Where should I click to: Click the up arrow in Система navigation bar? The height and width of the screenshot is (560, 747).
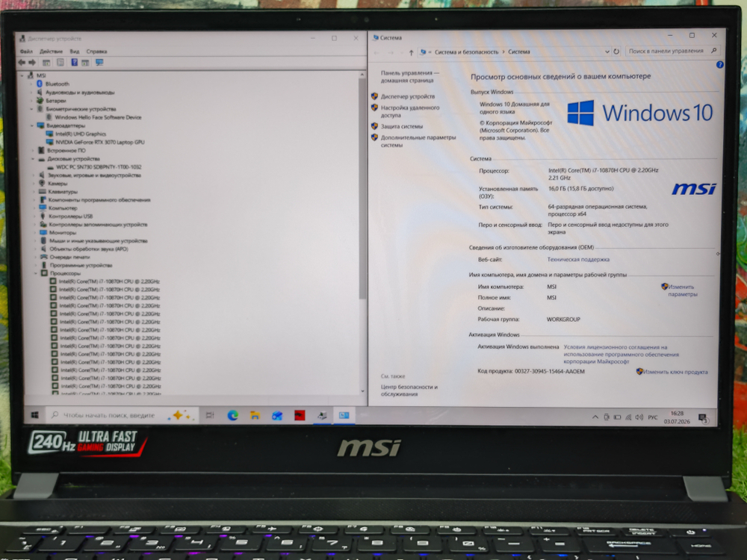pos(411,52)
